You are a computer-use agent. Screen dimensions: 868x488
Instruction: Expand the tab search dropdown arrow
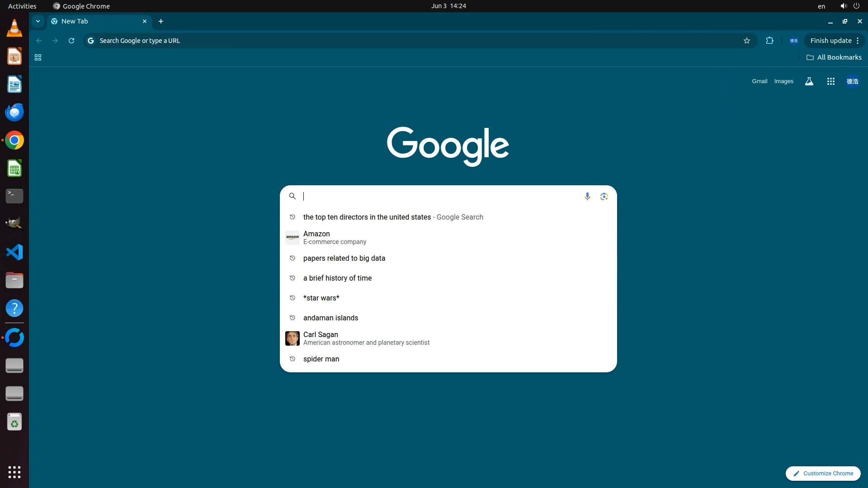coord(38,21)
